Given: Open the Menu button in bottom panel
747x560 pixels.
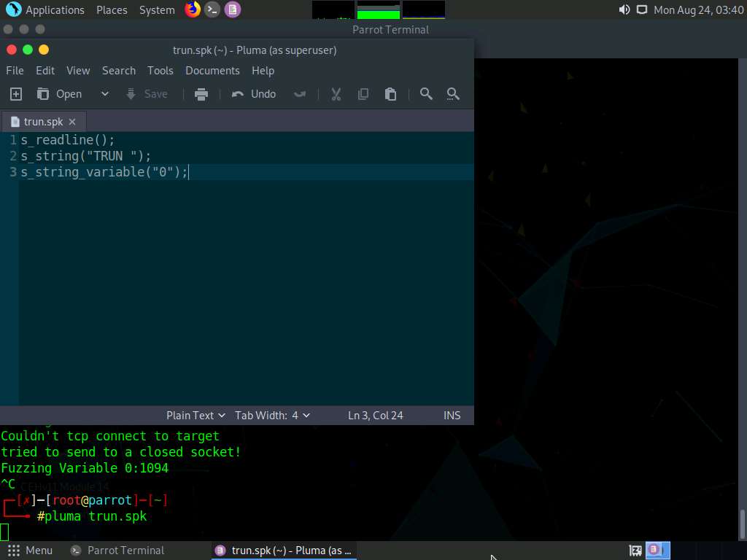Looking at the screenshot, I should [30, 551].
